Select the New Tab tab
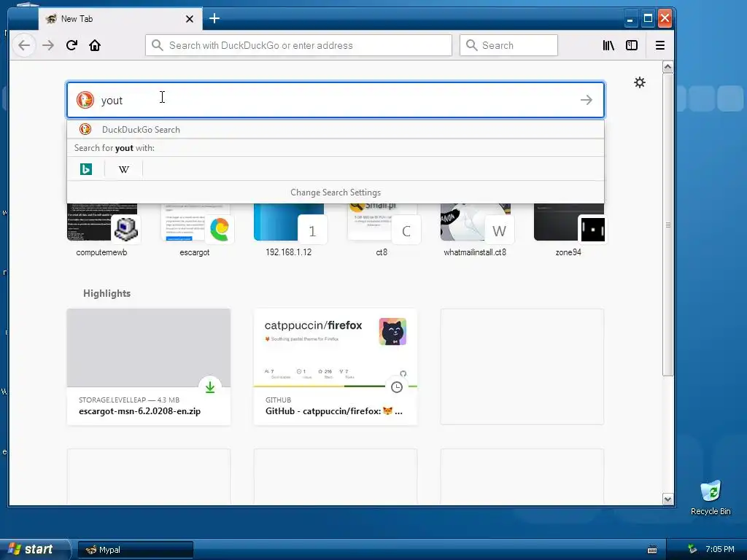This screenshot has height=560, width=747. click(120, 19)
